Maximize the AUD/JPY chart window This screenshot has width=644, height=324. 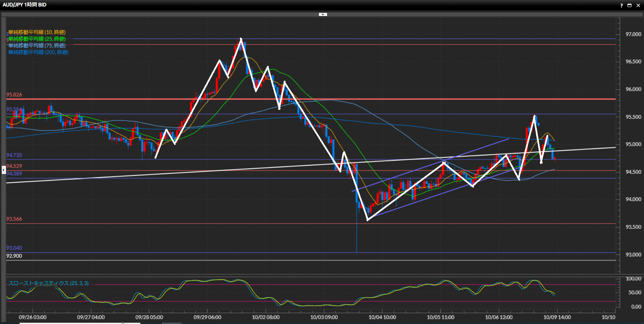(x=630, y=5)
